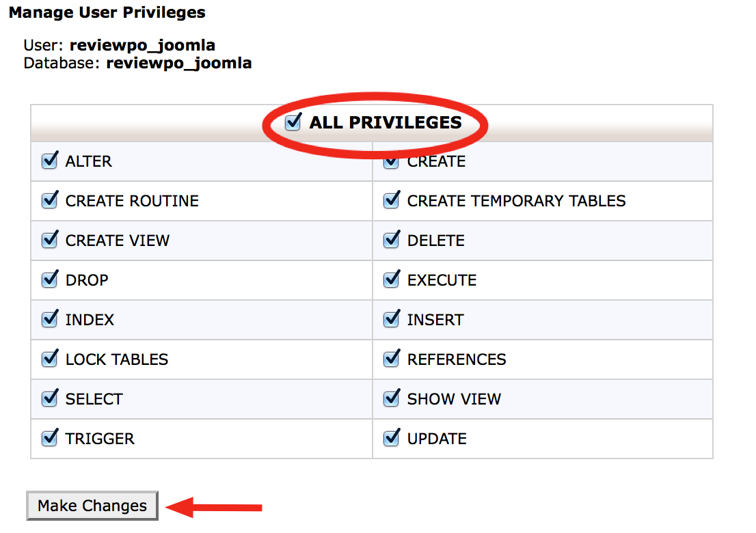
Task: Uncheck the LOCK TABLES privilege
Action: [49, 359]
